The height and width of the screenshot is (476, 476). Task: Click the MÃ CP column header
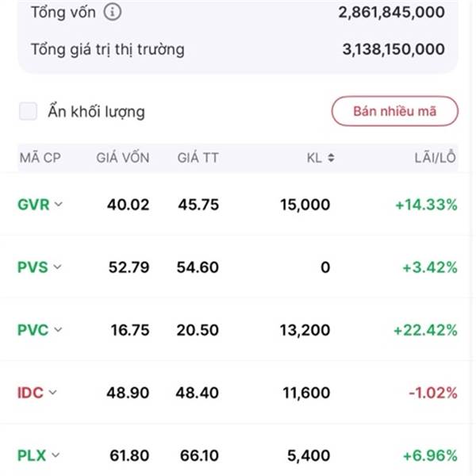[40, 158]
